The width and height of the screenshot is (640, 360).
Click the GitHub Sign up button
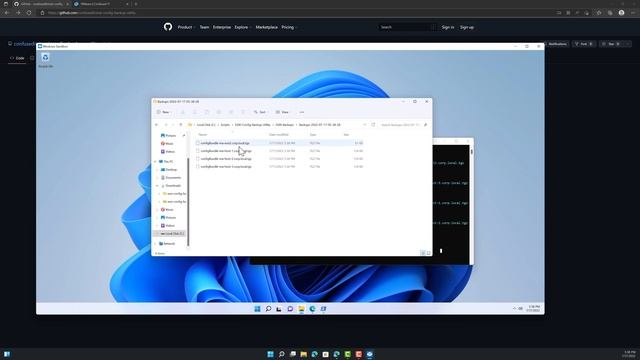tap(467, 27)
